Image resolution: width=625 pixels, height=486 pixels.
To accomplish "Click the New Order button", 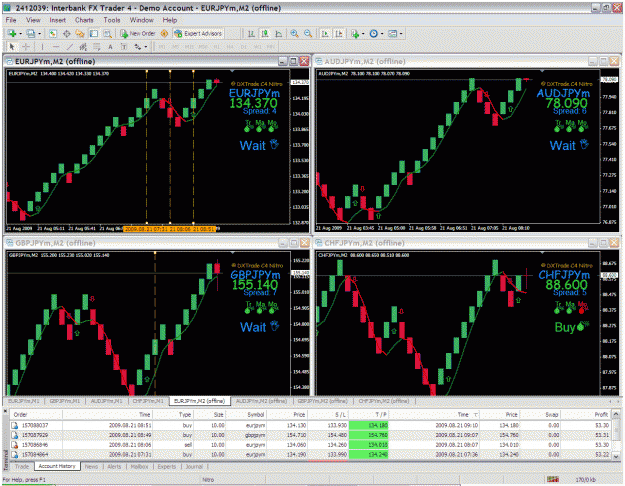I will [138, 33].
